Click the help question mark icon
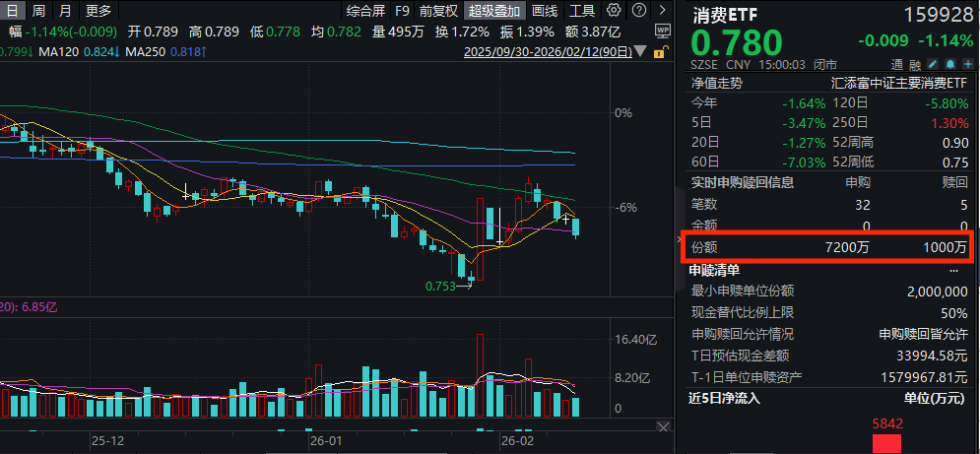The width and height of the screenshot is (980, 454). [x=636, y=11]
